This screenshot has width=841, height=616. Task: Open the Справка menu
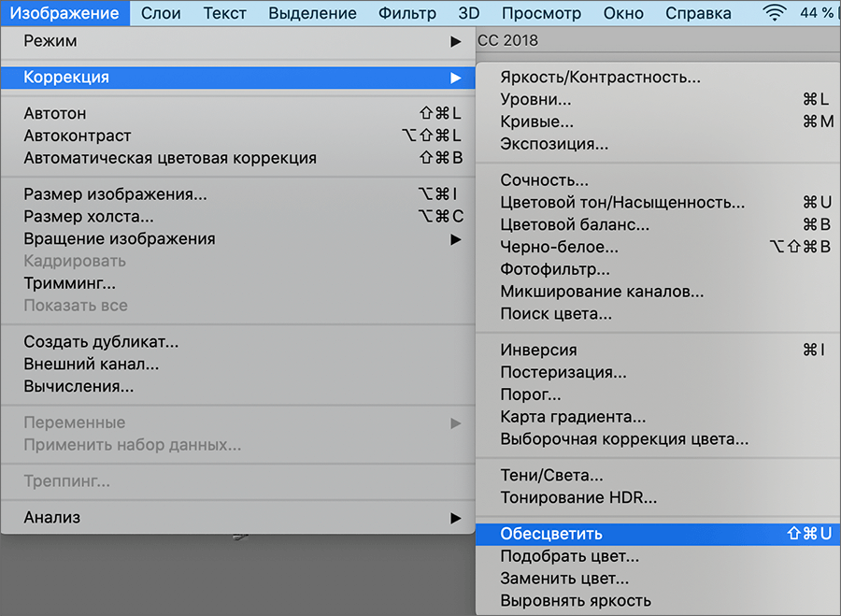pyautogui.click(x=697, y=13)
